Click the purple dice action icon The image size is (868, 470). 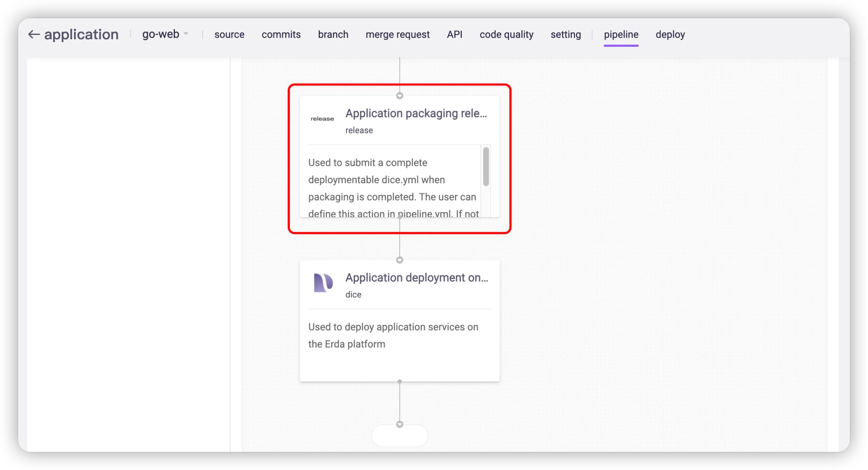coord(323,283)
